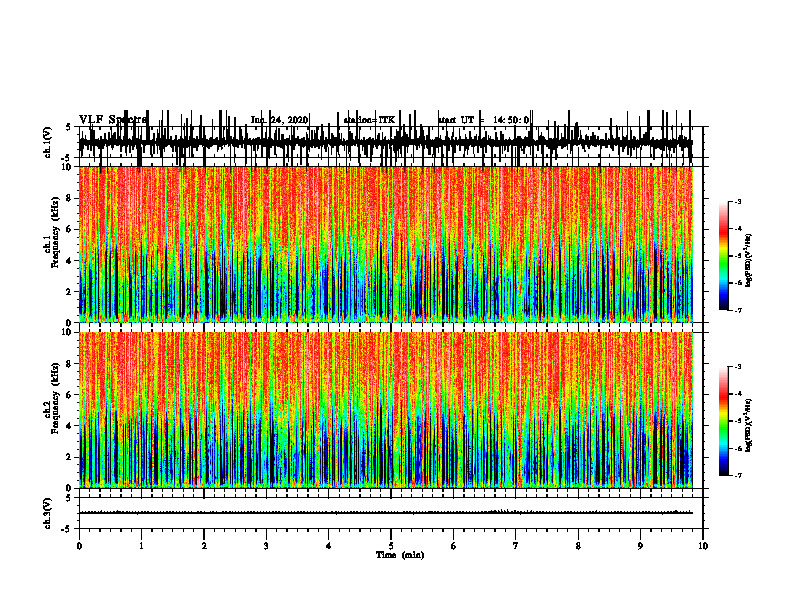Click the time axis tick label '2'

pyautogui.click(x=204, y=546)
